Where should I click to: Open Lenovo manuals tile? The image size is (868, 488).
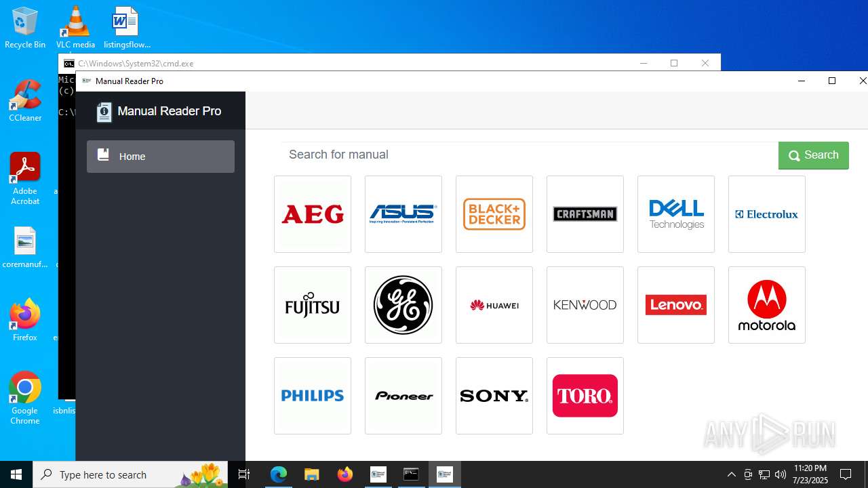(676, 305)
